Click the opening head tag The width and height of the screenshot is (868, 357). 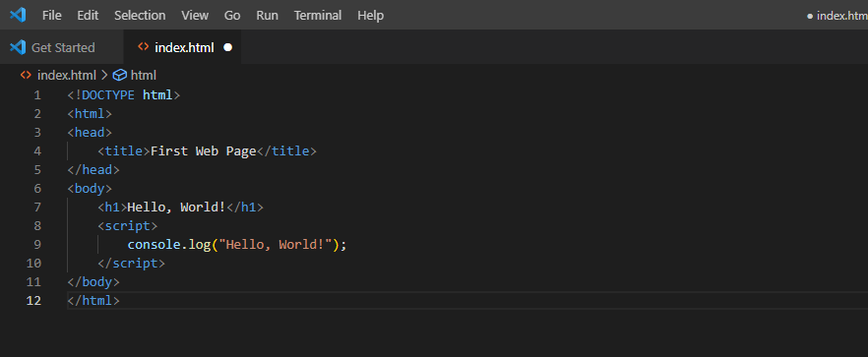coord(90,133)
